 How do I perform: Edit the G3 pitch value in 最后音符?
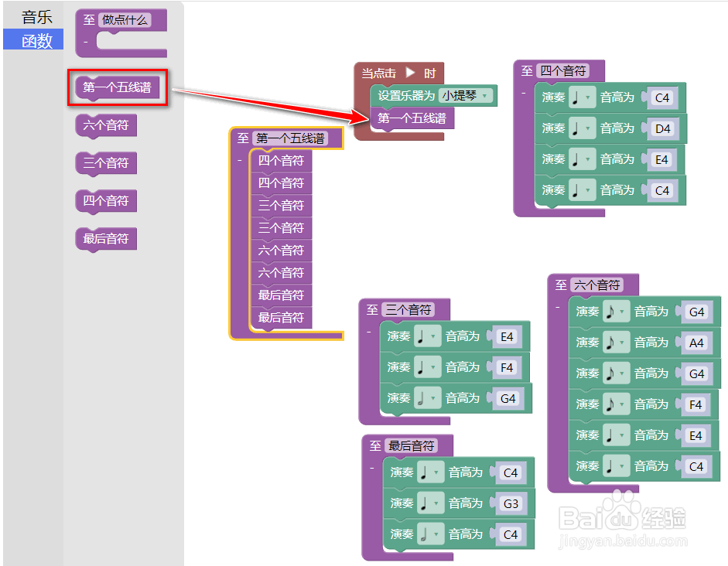pyautogui.click(x=511, y=504)
